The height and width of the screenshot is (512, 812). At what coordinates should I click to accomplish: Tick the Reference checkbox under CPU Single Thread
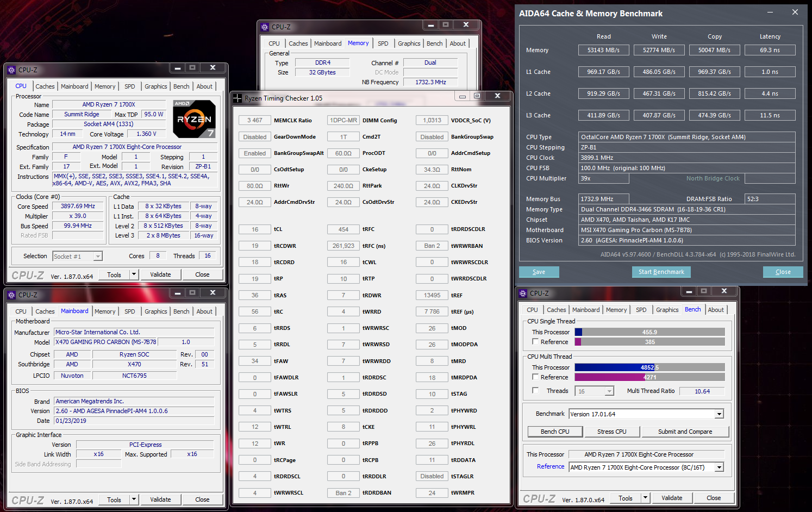tap(535, 341)
